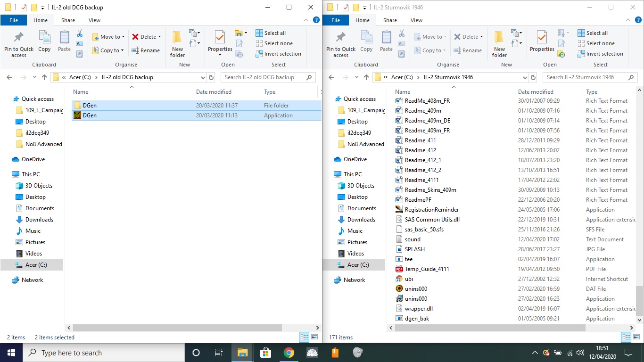The image size is (644, 362).
Task: Click Cortana circle icon on taskbar
Action: 196,353
